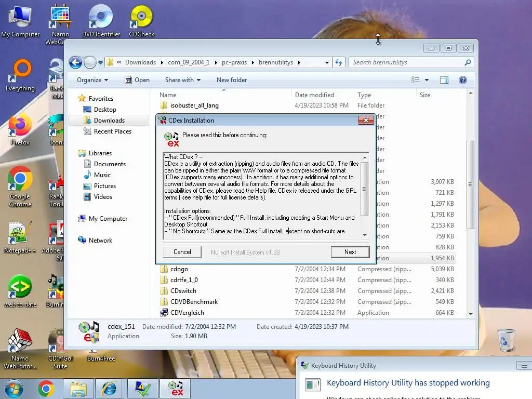Click the Windows Explorer taskbar icon
The image size is (532, 399).
point(78,389)
